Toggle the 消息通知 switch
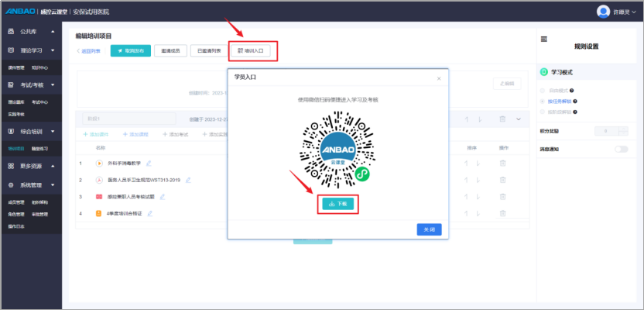Image resolution: width=644 pixels, height=310 pixels. 621,150
